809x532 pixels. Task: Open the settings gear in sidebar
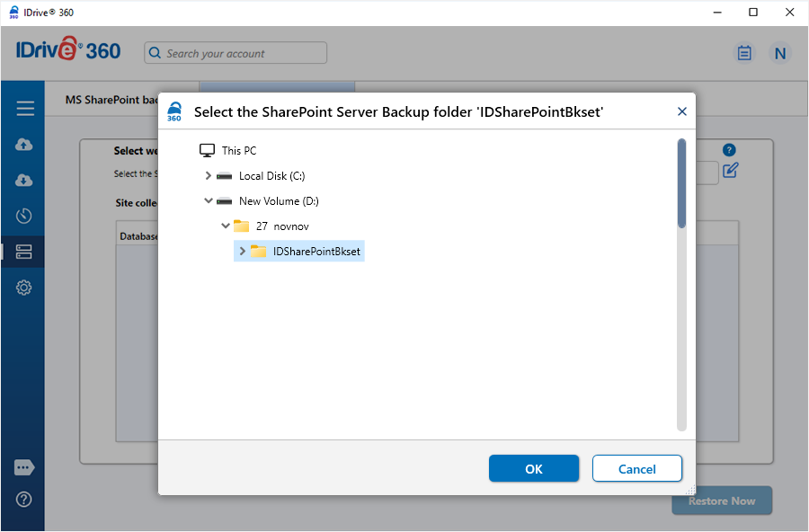24,288
